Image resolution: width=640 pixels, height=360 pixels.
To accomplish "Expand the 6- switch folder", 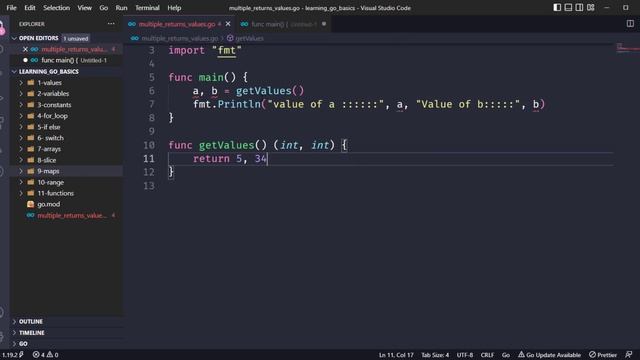I will [50, 138].
